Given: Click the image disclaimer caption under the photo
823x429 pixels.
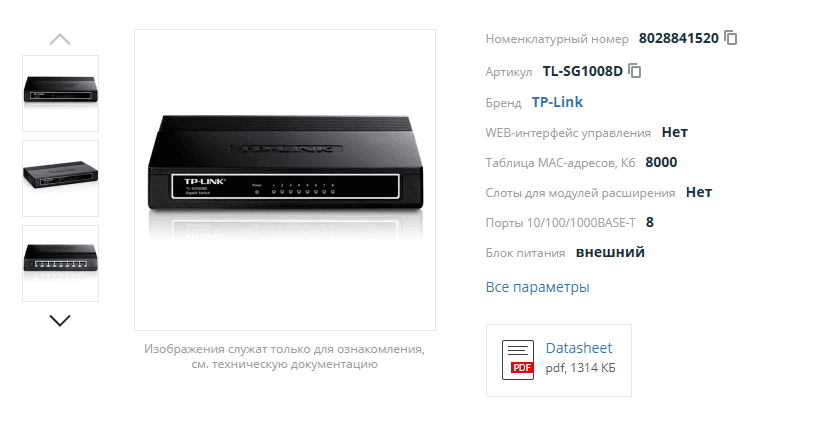Looking at the screenshot, I should (284, 357).
